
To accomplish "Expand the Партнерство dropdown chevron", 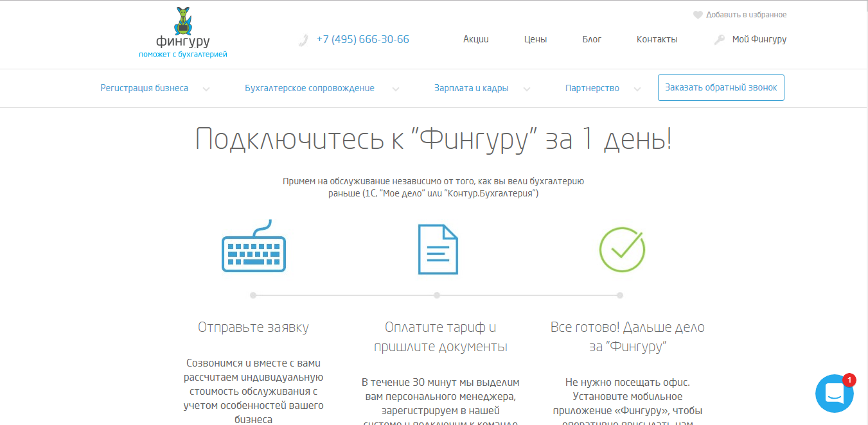I will pos(637,89).
